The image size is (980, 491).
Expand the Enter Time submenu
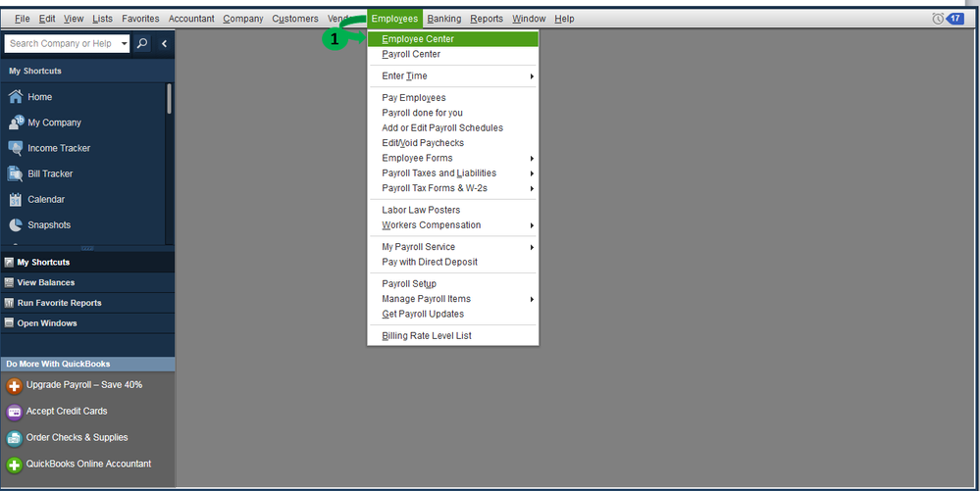532,76
